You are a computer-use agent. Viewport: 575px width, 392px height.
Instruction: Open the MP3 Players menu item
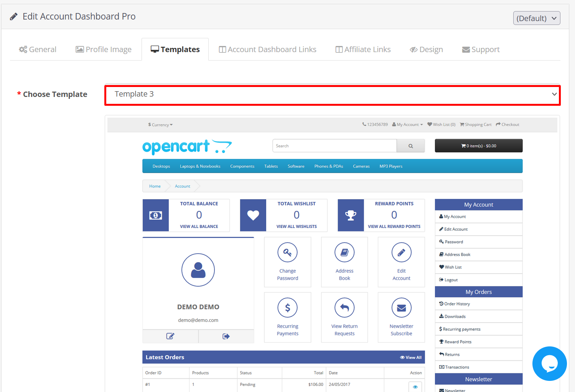[391, 166]
